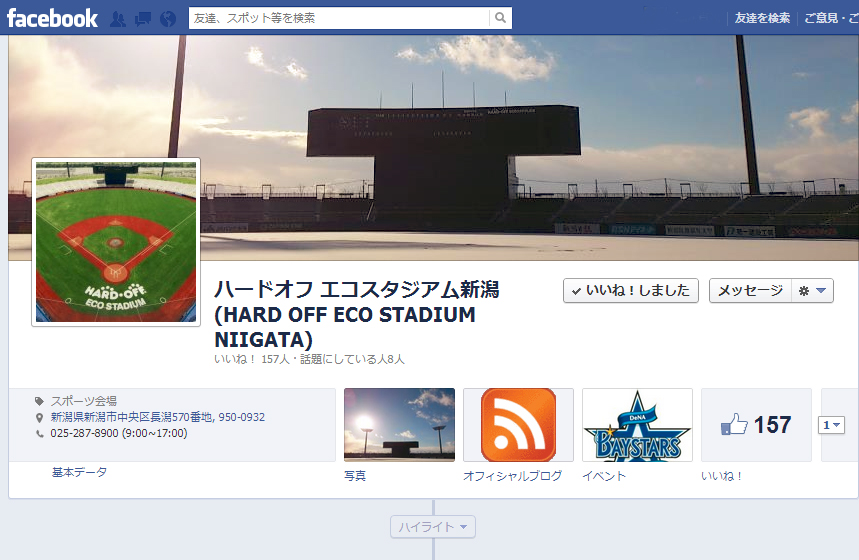This screenshot has height=560, width=859.
Task: Toggle いいね！しました liked button
Action: [631, 290]
